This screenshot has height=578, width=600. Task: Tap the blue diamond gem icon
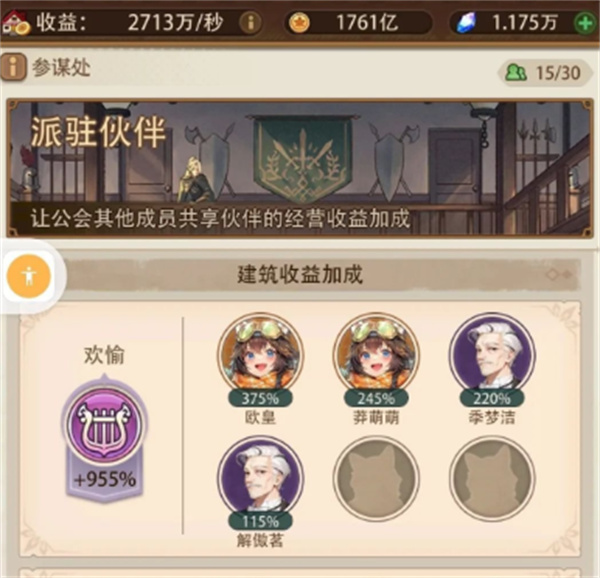pyautogui.click(x=466, y=23)
